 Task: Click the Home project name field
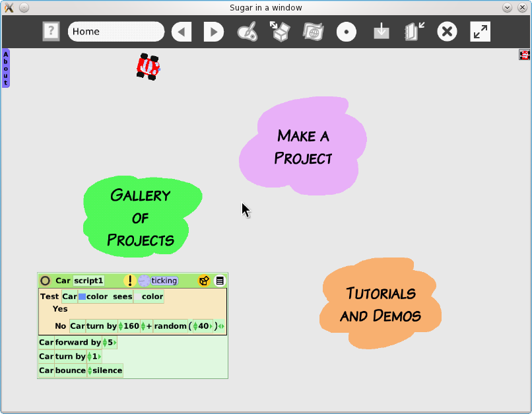coord(116,32)
